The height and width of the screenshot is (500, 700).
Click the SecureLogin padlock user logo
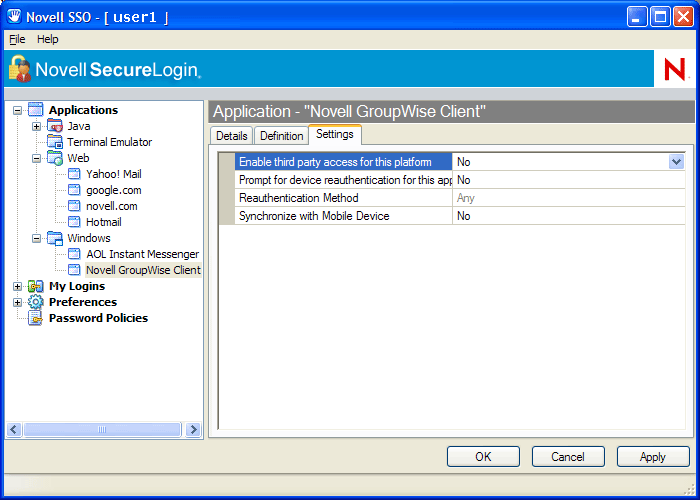[x=20, y=68]
